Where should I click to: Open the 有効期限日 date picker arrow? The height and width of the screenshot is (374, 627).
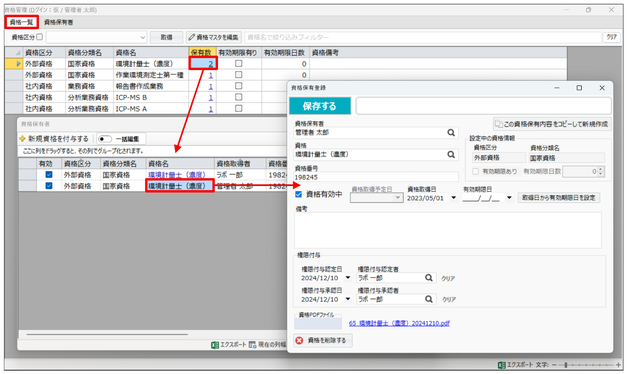point(509,198)
